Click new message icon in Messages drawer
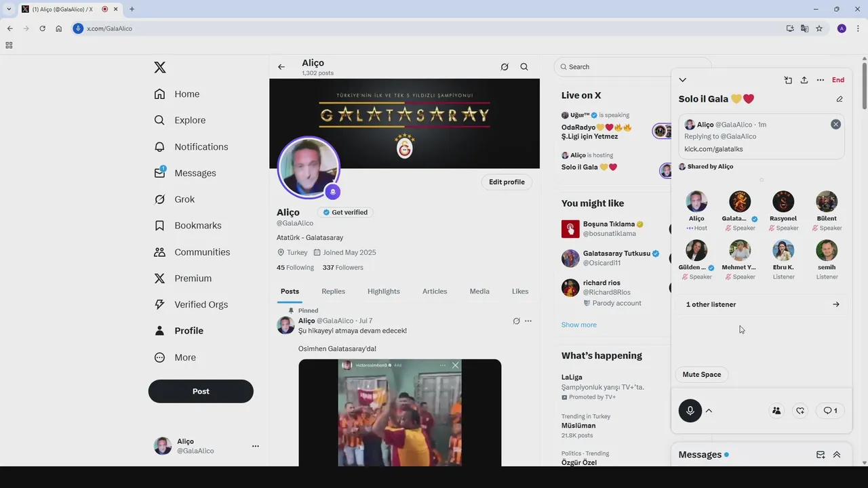The image size is (868, 488). (x=821, y=455)
